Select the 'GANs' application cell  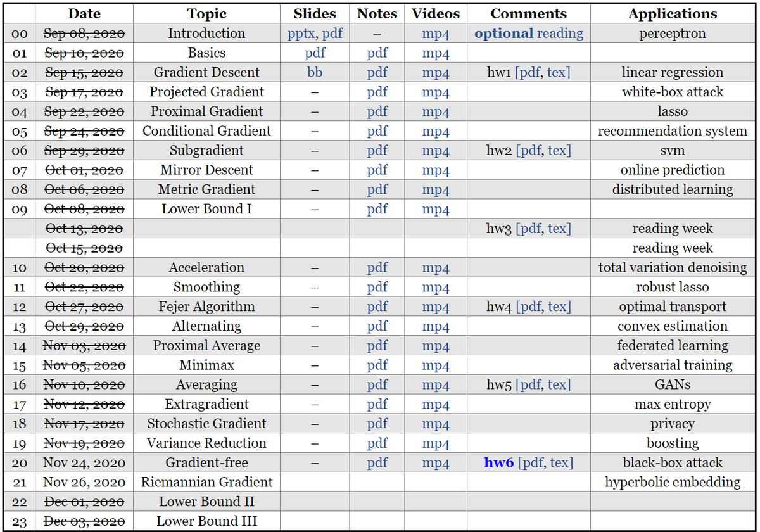673,385
